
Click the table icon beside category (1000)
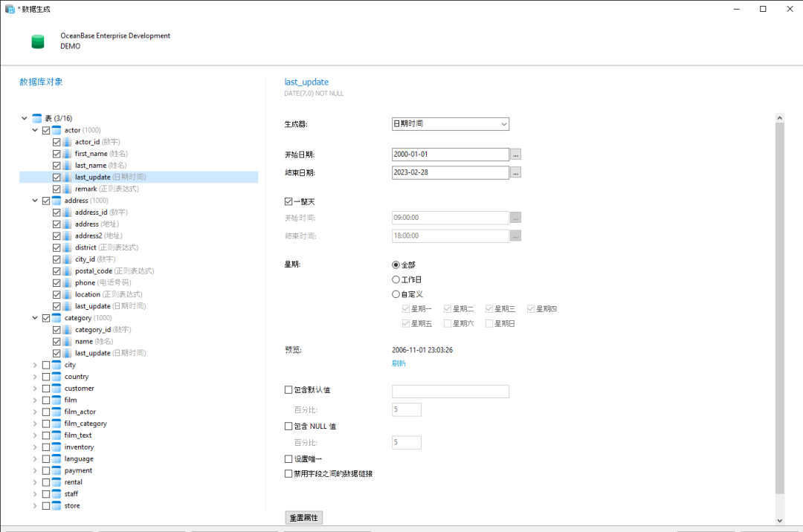tap(57, 318)
